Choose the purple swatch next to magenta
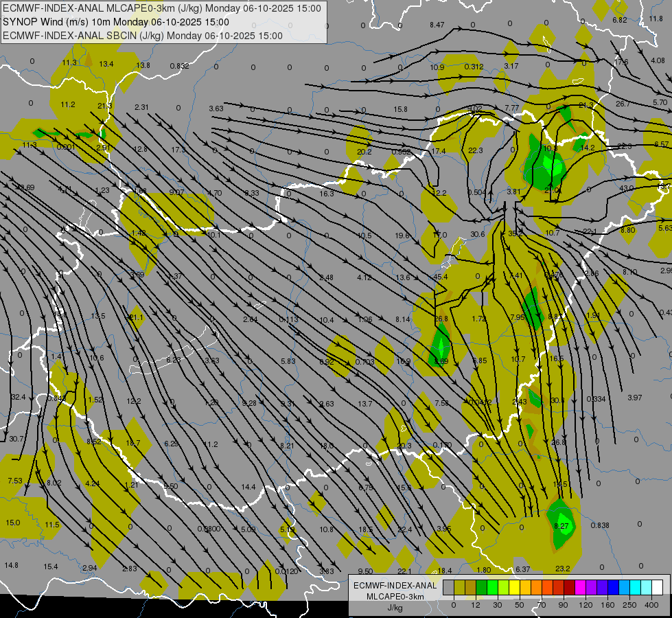The width and height of the screenshot is (672, 618). 592,587
